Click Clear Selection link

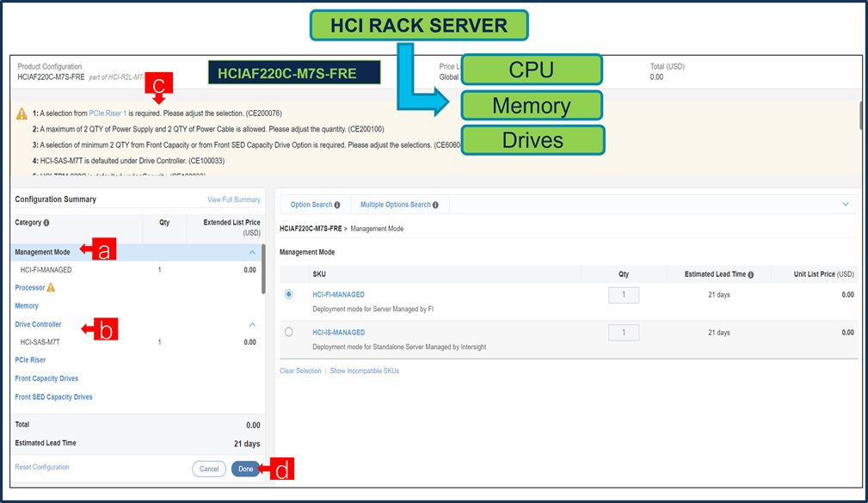tap(300, 371)
